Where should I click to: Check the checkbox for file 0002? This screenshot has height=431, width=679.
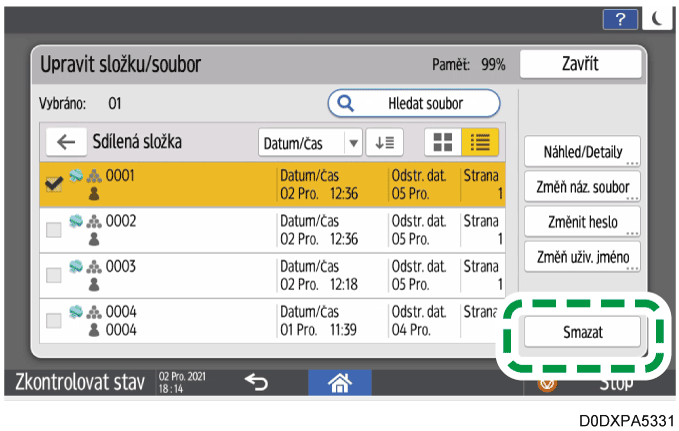coord(53,229)
